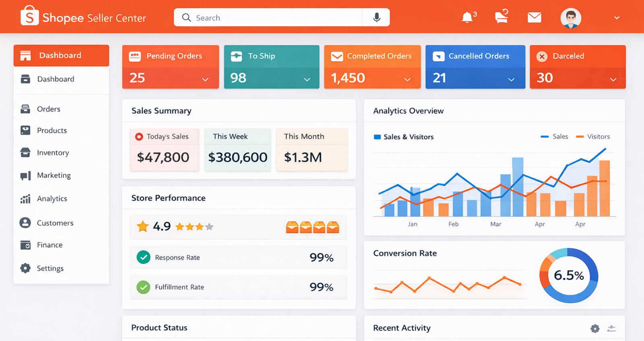Open the chat messages icon in header
Image resolution: width=644 pixels, height=341 pixels.
point(501,18)
